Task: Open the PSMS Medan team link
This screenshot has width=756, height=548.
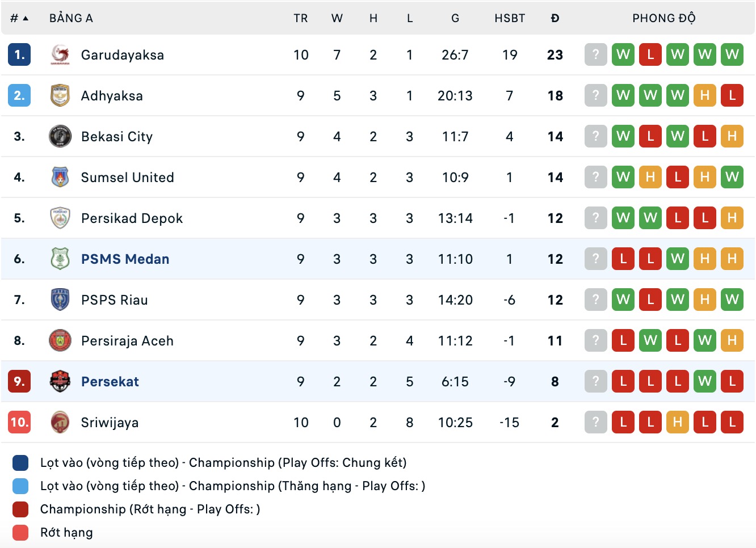Action: click(x=125, y=259)
